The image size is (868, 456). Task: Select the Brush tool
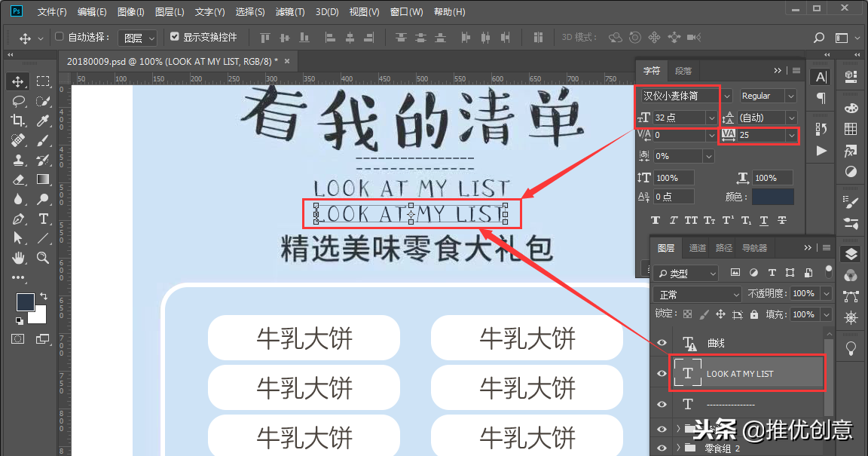coord(43,141)
